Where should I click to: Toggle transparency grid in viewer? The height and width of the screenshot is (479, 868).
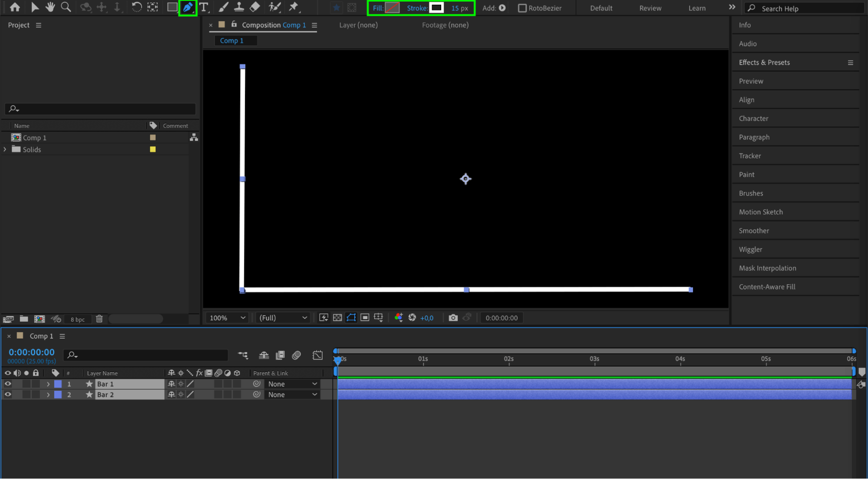point(337,318)
